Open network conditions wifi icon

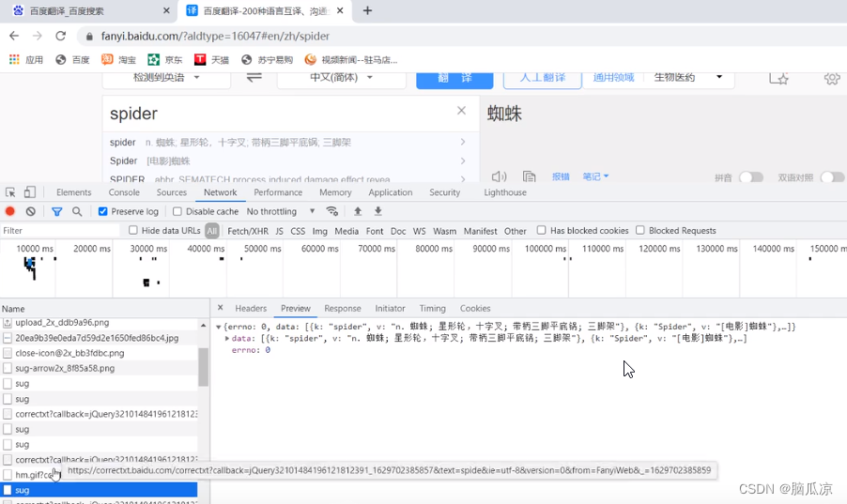[x=332, y=211]
